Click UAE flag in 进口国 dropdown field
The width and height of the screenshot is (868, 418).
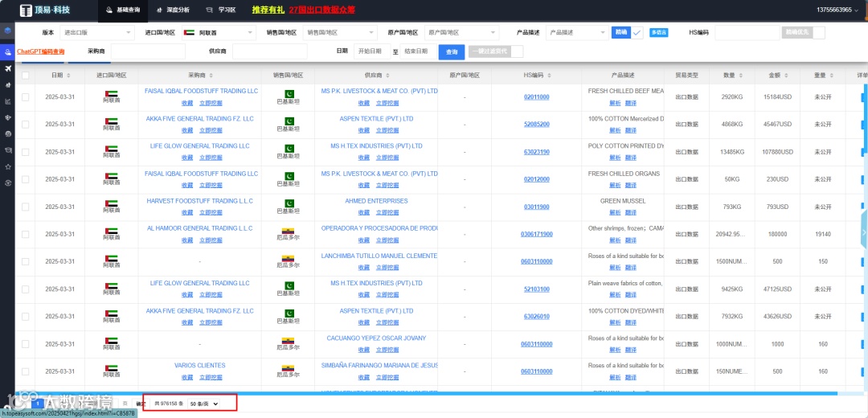click(x=189, y=33)
